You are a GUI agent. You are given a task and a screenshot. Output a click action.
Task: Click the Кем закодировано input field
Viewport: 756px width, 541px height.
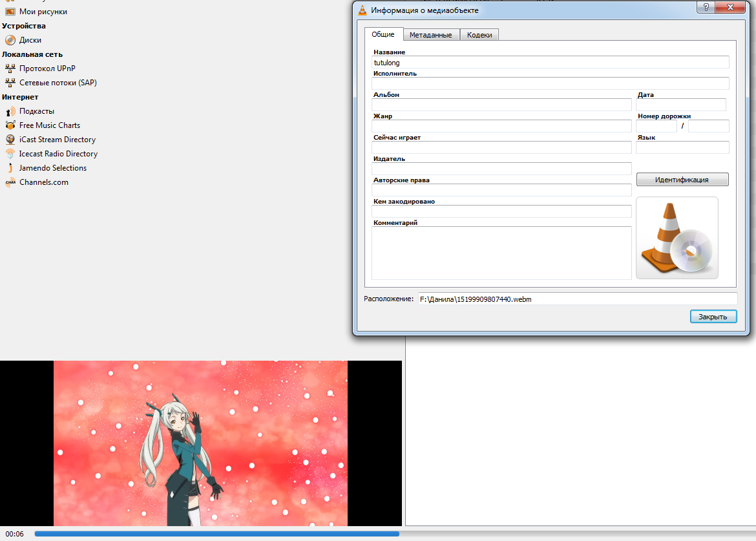coord(501,211)
